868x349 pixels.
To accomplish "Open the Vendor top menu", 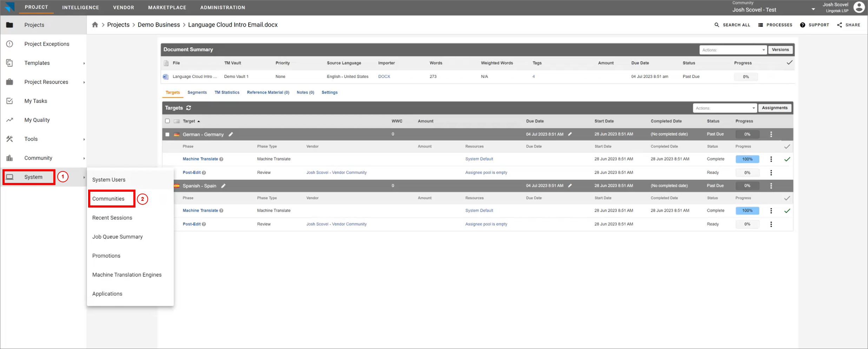I will [124, 7].
